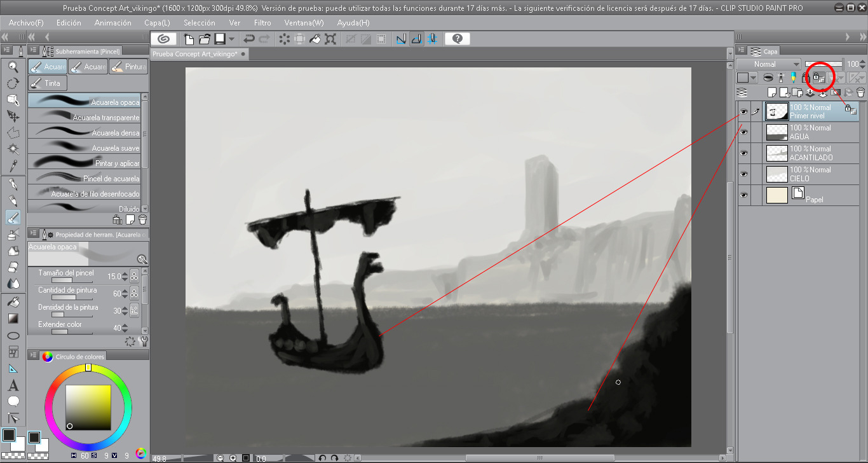Open the brush size preset dropdown
The height and width of the screenshot is (463, 868).
(x=125, y=276)
